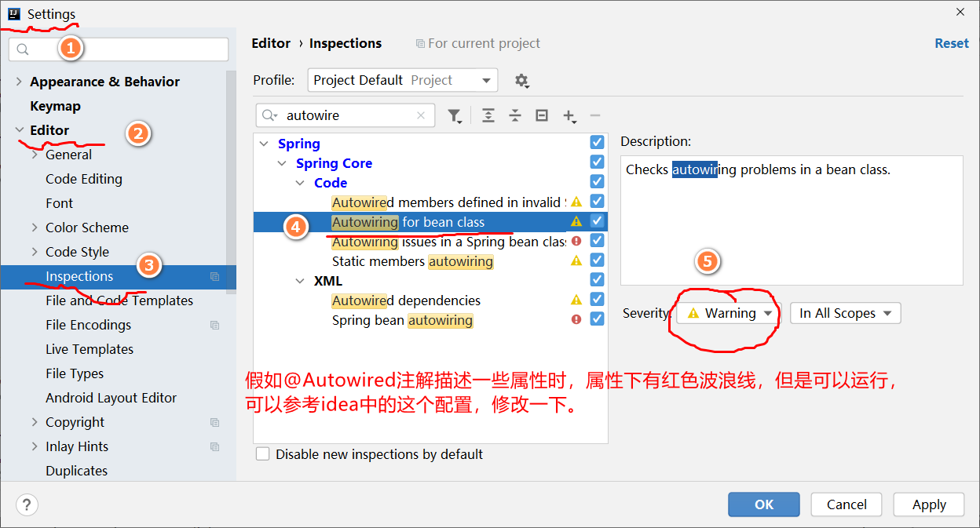Screen dimensions: 980x528
Task: Open the In All Scopes dropdown
Action: pos(845,313)
